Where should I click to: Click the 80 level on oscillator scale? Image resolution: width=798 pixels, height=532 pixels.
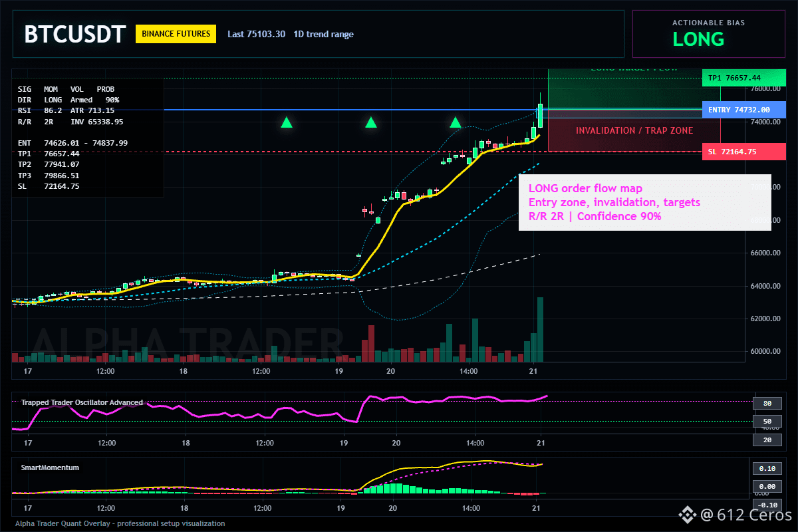767,403
